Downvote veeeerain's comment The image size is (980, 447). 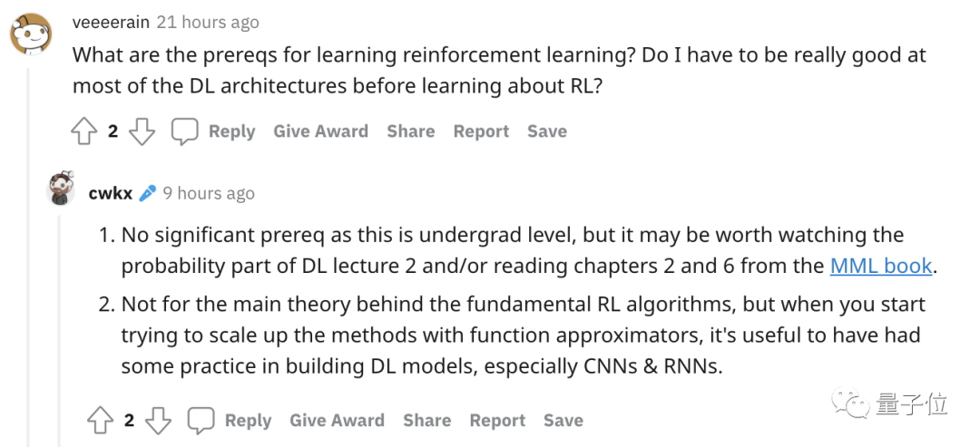pos(142,131)
